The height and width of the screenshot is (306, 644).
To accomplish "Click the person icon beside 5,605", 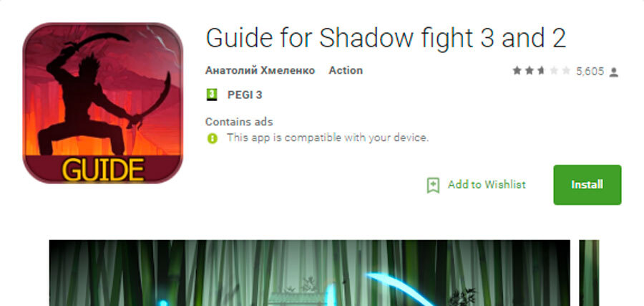I will 614,72.
